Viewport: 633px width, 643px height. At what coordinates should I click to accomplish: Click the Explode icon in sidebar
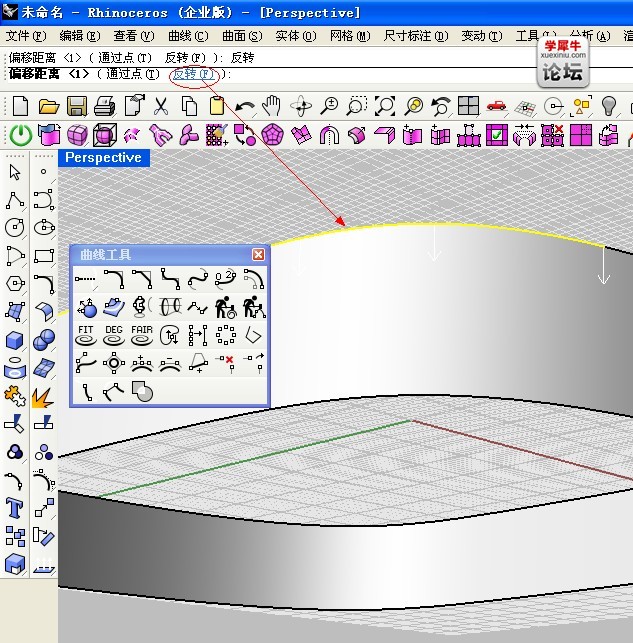point(43,397)
